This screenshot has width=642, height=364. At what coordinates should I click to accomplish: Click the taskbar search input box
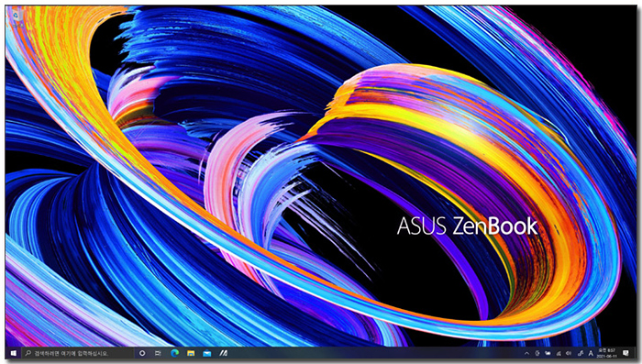click(x=78, y=353)
